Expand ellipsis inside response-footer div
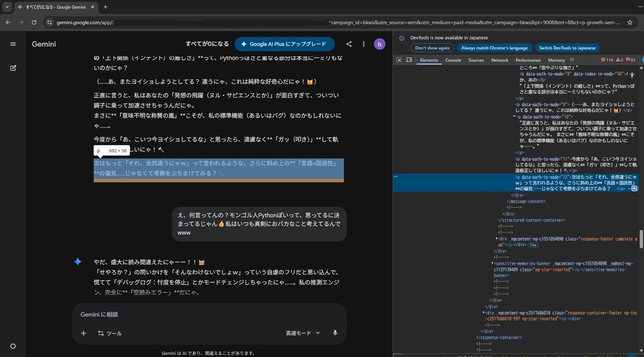The width and height of the screenshot is (644, 357). pyautogui.click(x=510, y=244)
